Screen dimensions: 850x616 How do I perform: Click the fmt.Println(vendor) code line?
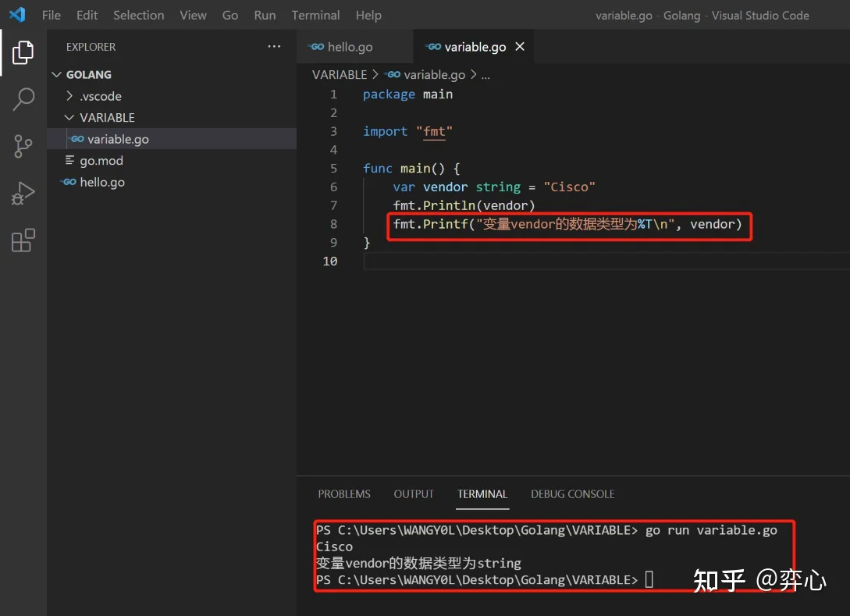[x=464, y=205]
